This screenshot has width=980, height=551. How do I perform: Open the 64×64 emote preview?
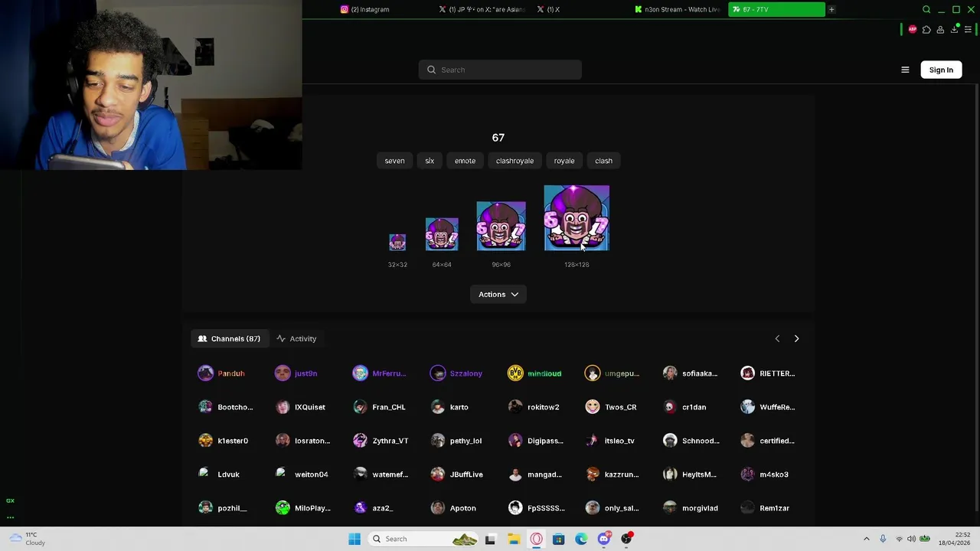pyautogui.click(x=442, y=234)
